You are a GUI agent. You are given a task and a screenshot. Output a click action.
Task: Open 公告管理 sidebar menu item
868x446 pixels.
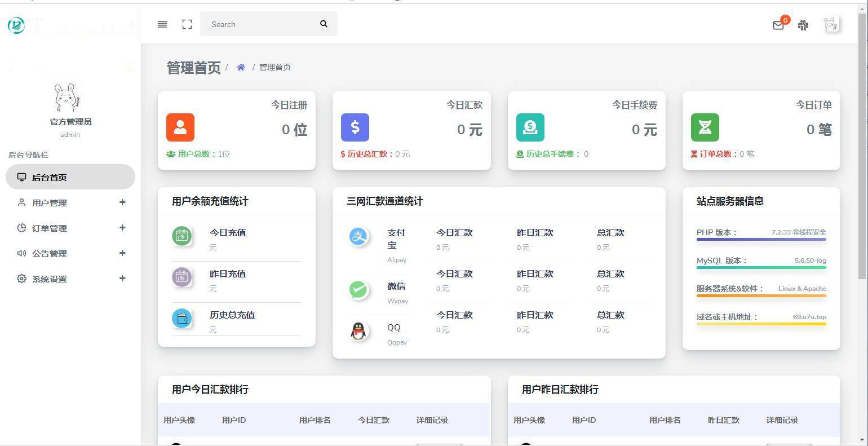50,254
